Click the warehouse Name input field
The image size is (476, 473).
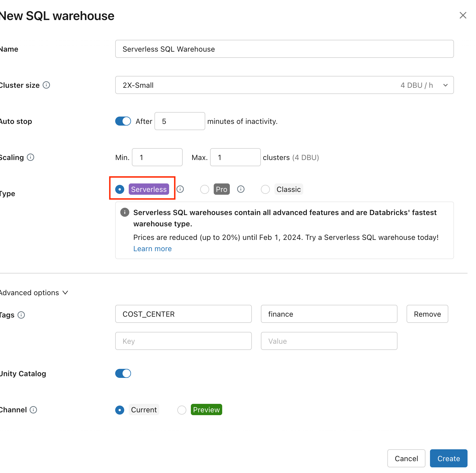284,49
